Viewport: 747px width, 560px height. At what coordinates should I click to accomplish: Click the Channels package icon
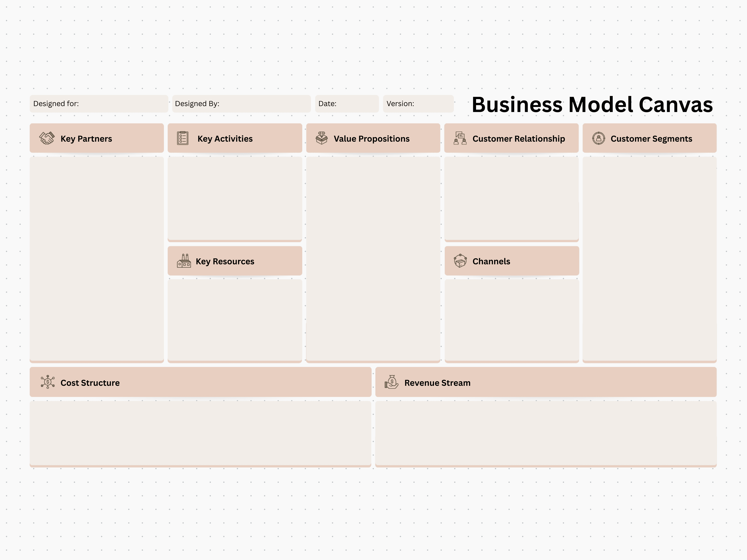point(460,261)
